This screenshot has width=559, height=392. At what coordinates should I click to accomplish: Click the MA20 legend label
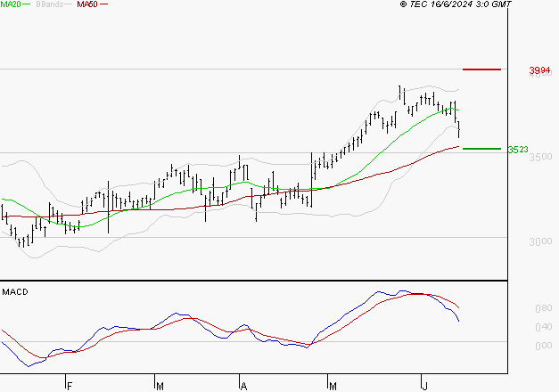[11, 4]
